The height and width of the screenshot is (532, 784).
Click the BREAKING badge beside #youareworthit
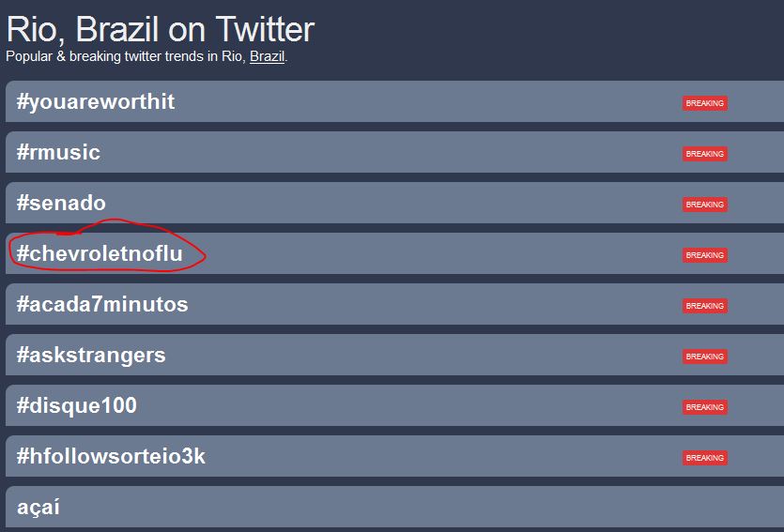705,103
